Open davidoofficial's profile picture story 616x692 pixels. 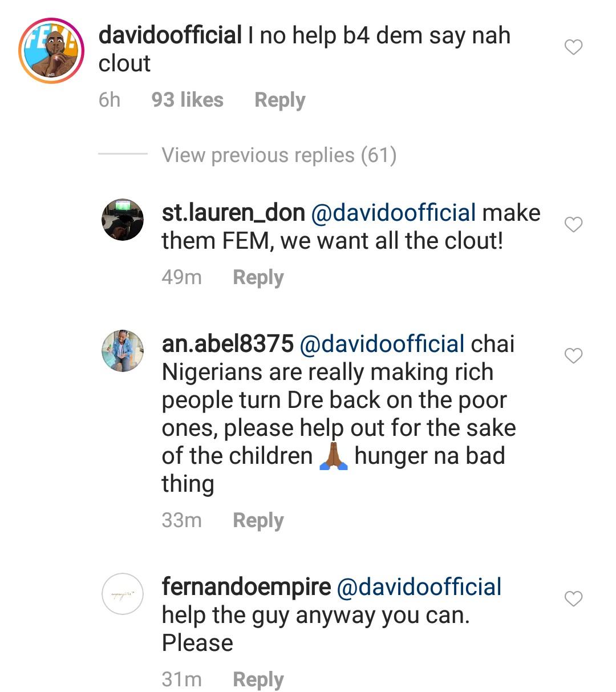[51, 51]
